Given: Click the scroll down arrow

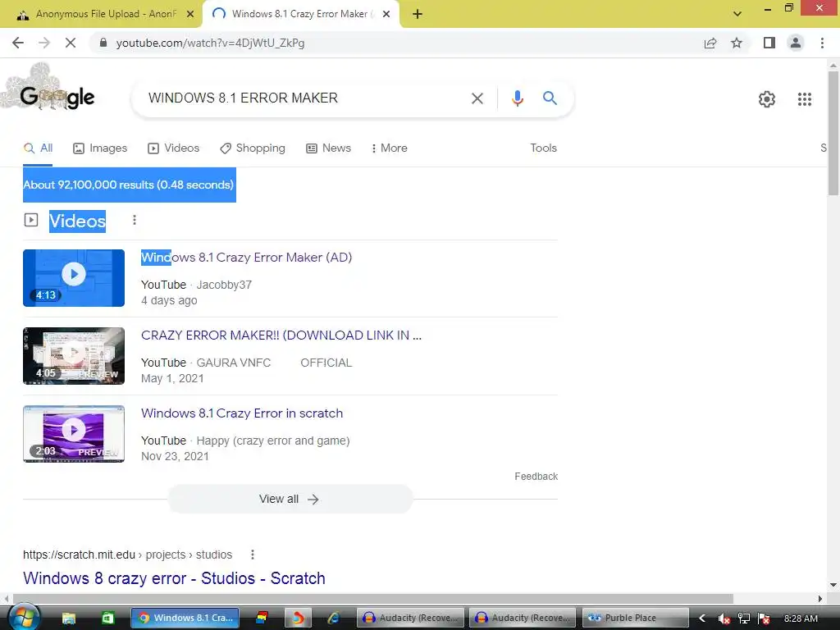Looking at the screenshot, I should pyautogui.click(x=833, y=585).
